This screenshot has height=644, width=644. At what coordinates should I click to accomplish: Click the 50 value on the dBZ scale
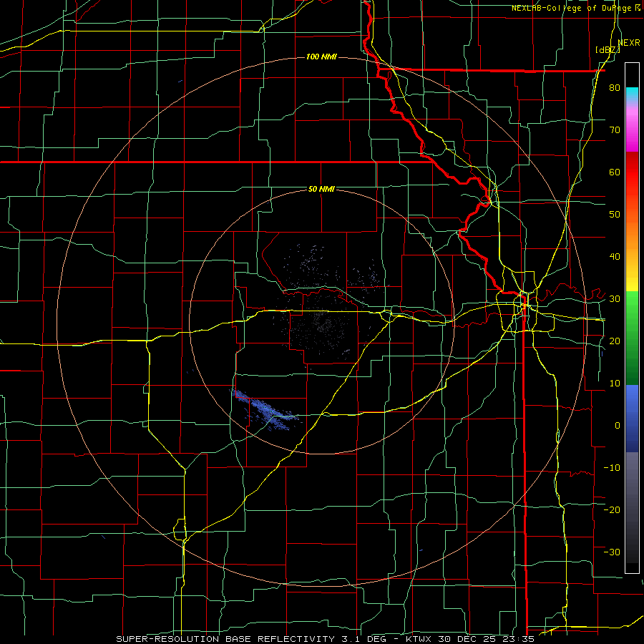click(x=615, y=215)
